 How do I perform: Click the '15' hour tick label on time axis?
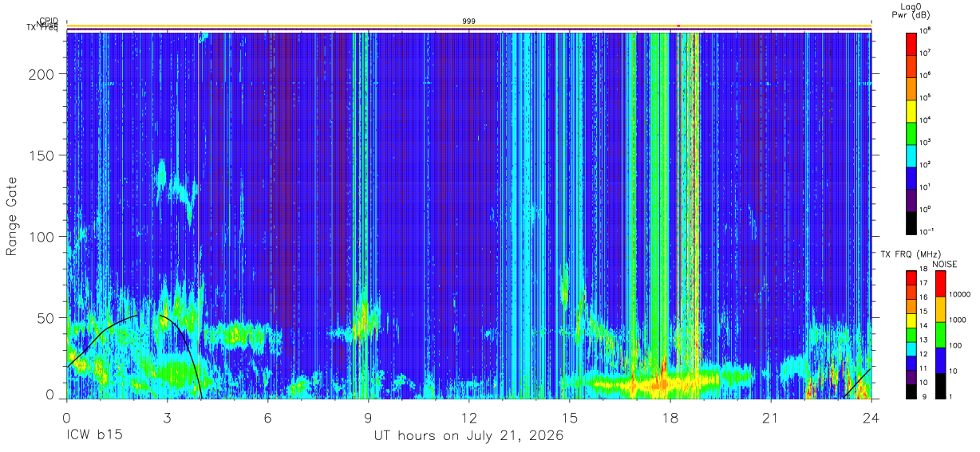pos(569,418)
